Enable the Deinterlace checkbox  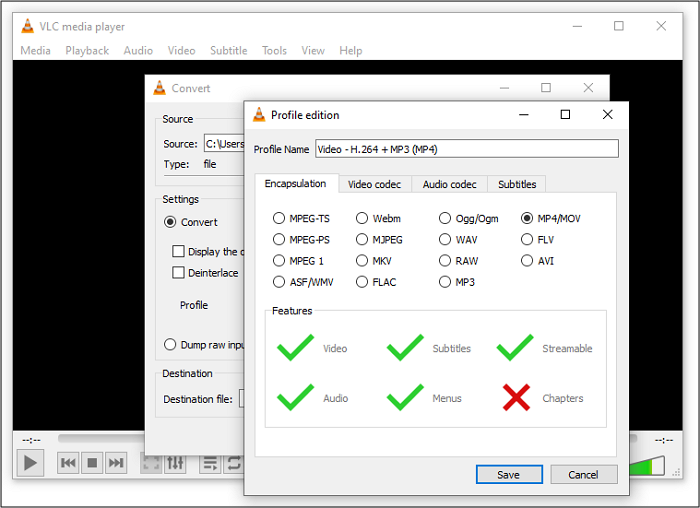[179, 273]
